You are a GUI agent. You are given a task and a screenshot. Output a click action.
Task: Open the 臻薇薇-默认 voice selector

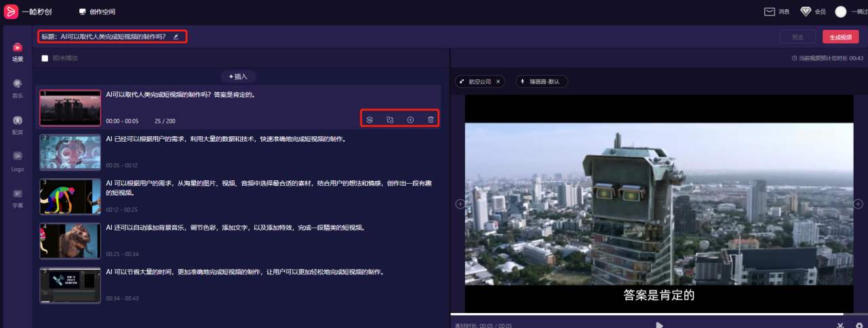(541, 81)
